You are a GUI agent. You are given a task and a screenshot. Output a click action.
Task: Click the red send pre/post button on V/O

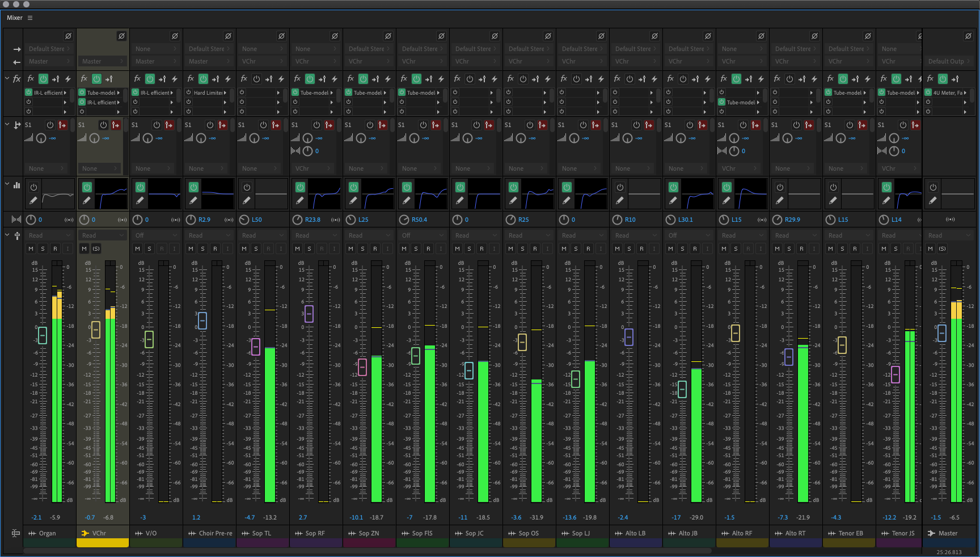coord(169,125)
